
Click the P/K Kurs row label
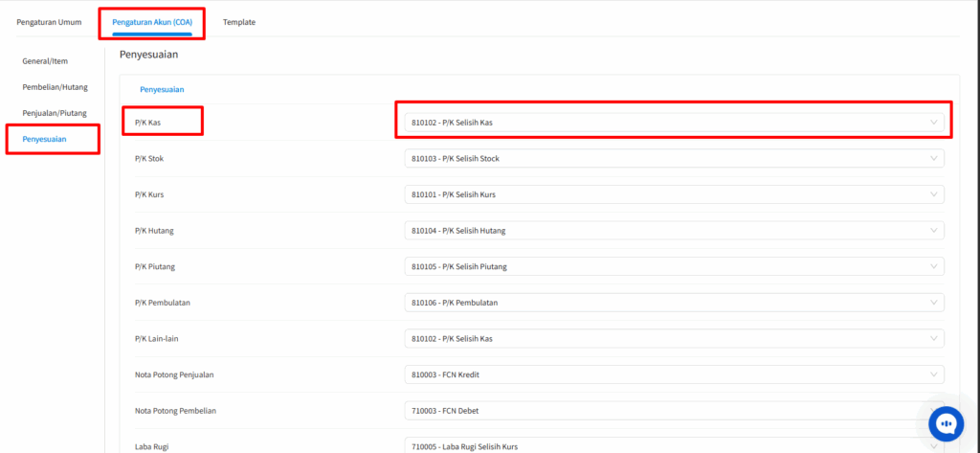[x=149, y=194]
